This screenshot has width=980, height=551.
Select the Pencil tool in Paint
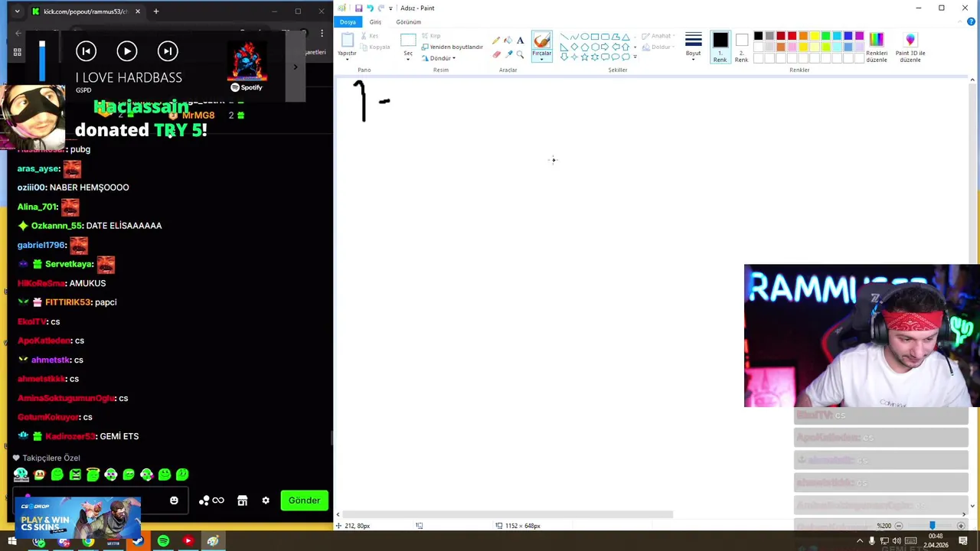tap(496, 40)
